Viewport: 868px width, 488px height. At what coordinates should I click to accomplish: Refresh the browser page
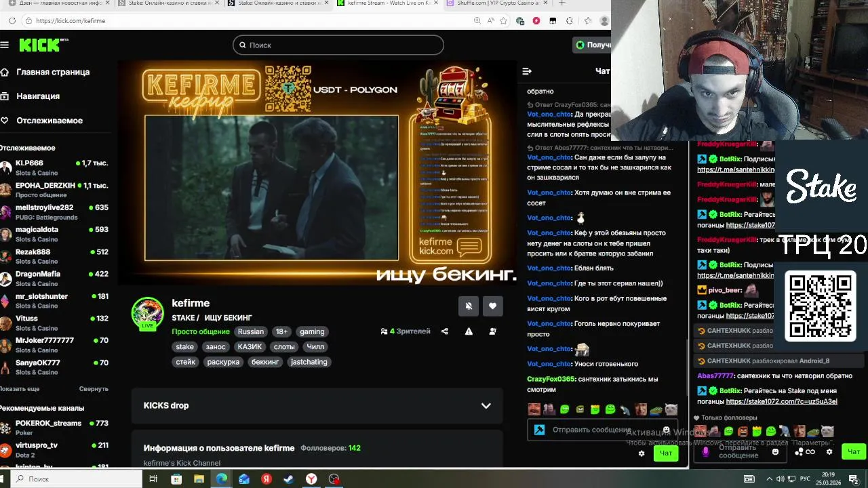click(x=12, y=20)
